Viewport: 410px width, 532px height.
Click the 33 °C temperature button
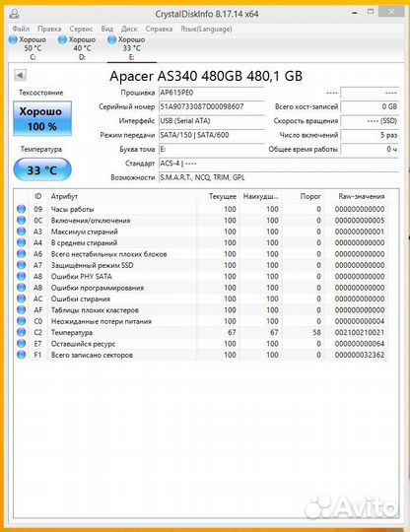coord(42,169)
